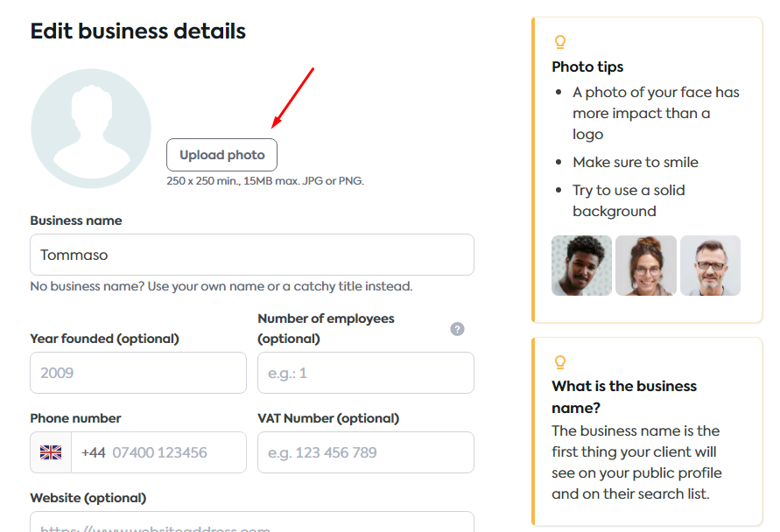Select the smiling woman with glasses photo
Screen dimensions: 780x532
(x=645, y=265)
